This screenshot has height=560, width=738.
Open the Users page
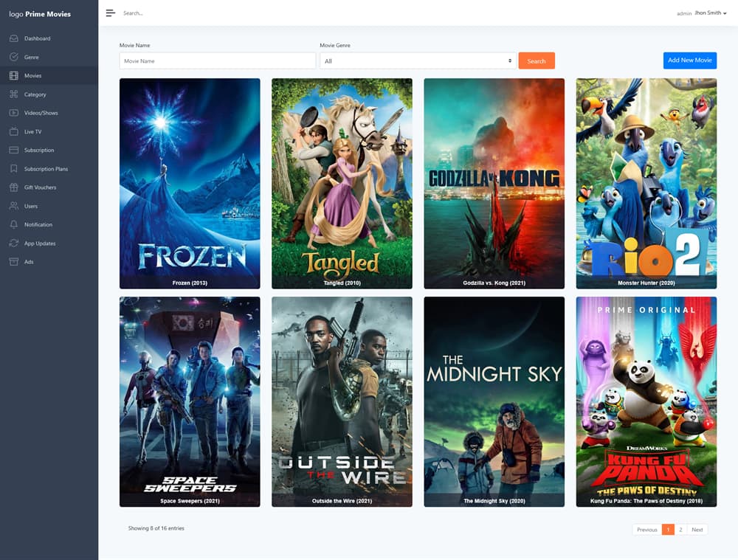(x=49, y=206)
